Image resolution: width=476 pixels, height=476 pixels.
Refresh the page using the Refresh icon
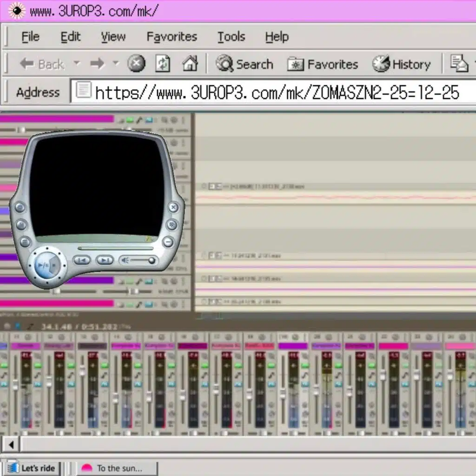click(163, 63)
